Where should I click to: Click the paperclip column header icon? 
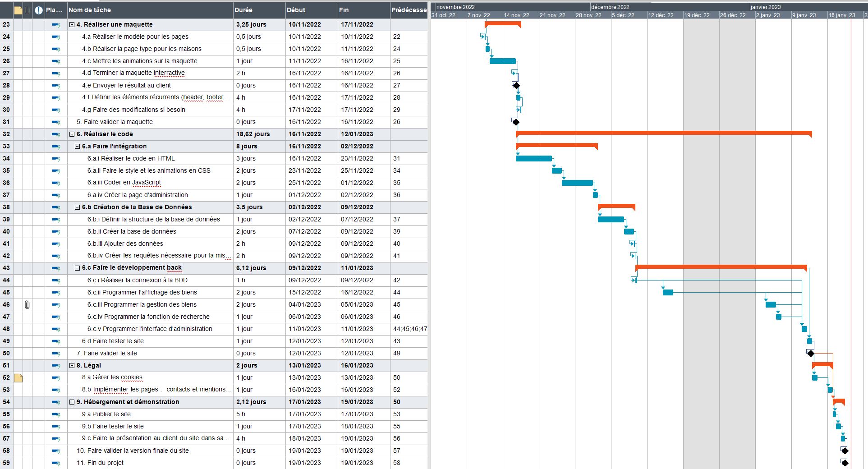(x=28, y=9)
